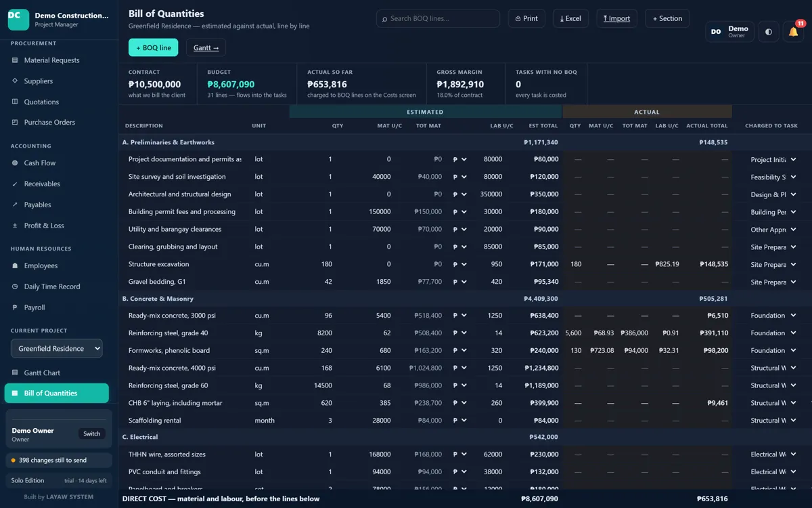
Task: Click the DO avatar for Demo Owner
Action: point(716,32)
